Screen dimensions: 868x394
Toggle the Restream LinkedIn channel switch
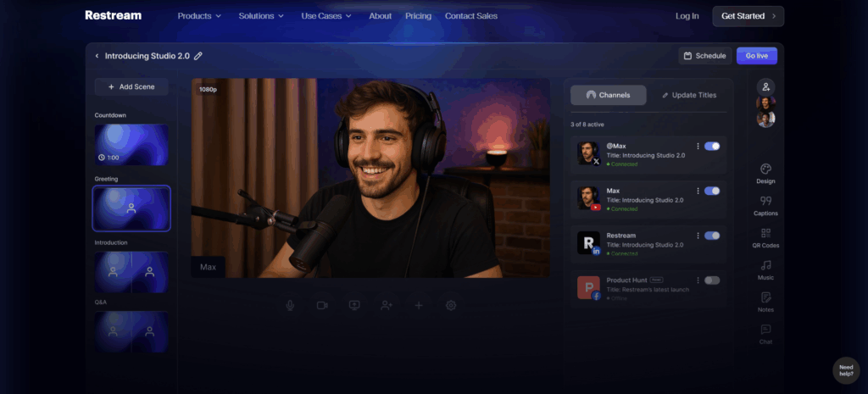(x=712, y=236)
